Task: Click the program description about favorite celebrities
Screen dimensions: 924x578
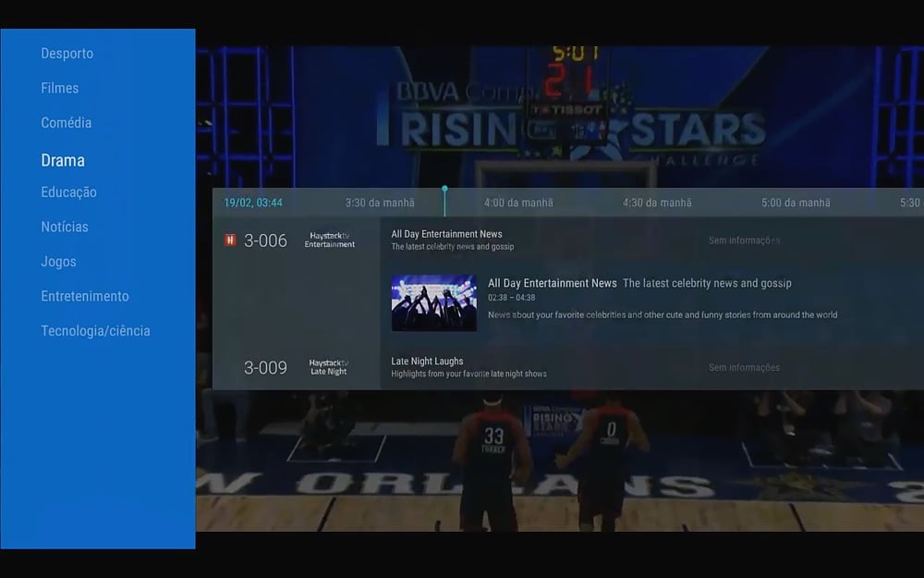Action: (x=663, y=315)
